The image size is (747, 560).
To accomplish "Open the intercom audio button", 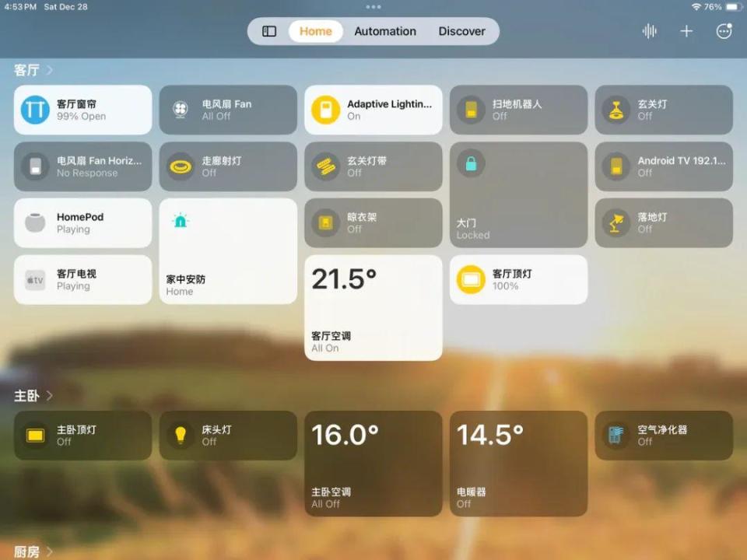I will [649, 31].
